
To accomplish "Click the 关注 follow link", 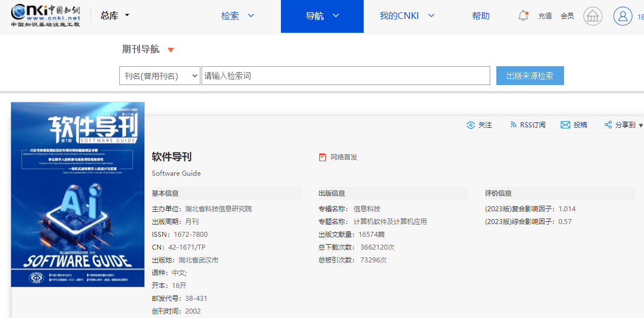I will coord(485,125).
